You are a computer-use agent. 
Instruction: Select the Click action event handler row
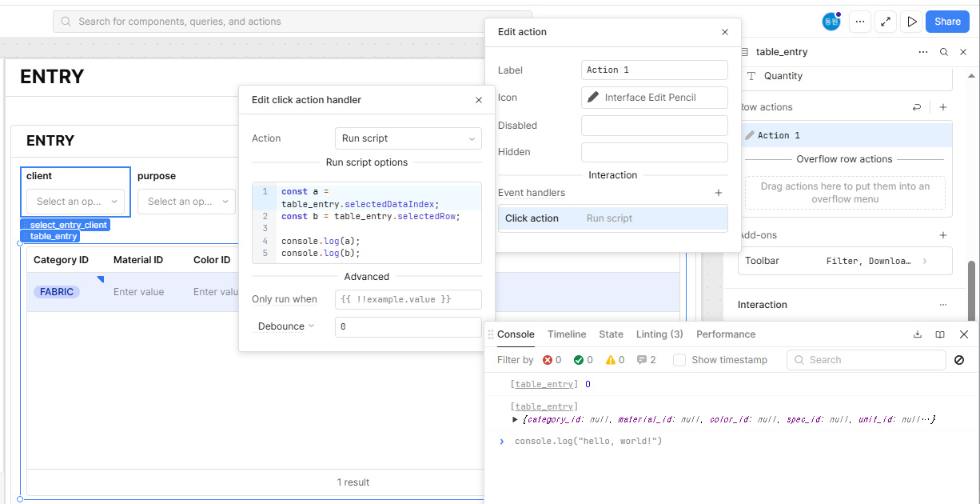click(613, 218)
